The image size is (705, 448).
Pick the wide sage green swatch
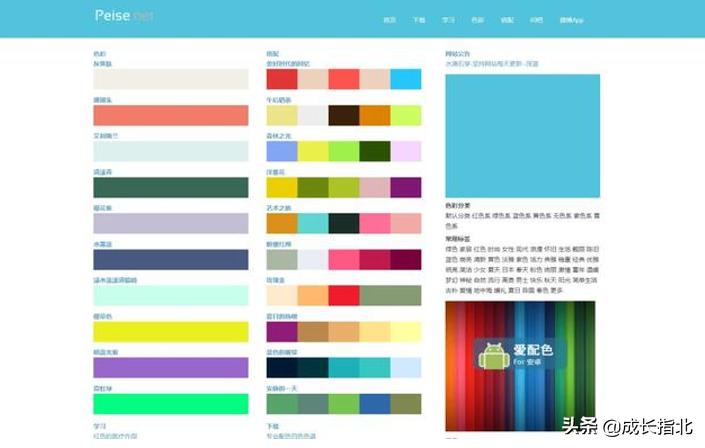(390, 296)
